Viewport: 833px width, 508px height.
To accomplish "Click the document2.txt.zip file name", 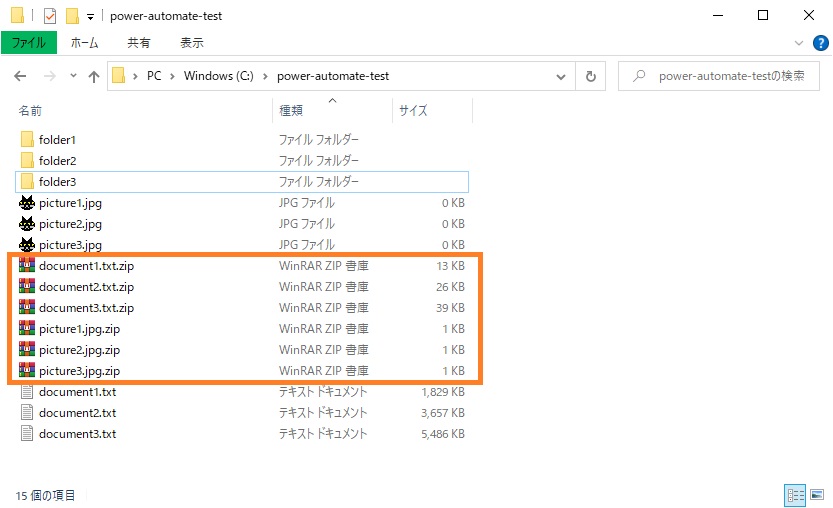I will [x=86, y=287].
